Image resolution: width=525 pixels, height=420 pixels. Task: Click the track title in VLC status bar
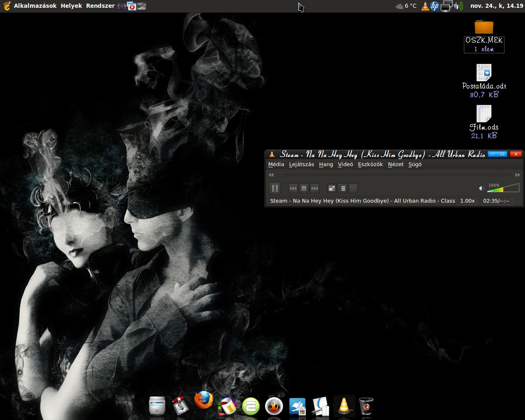point(363,201)
